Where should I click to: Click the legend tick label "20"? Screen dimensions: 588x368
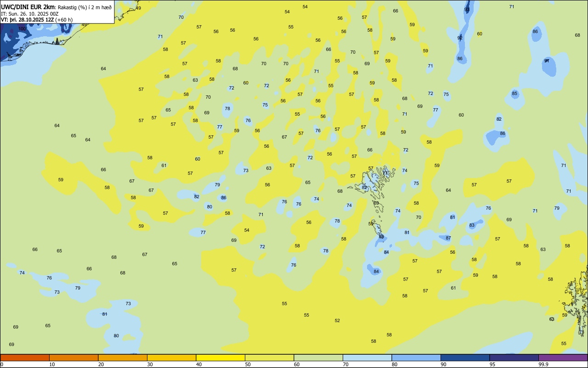(101, 364)
